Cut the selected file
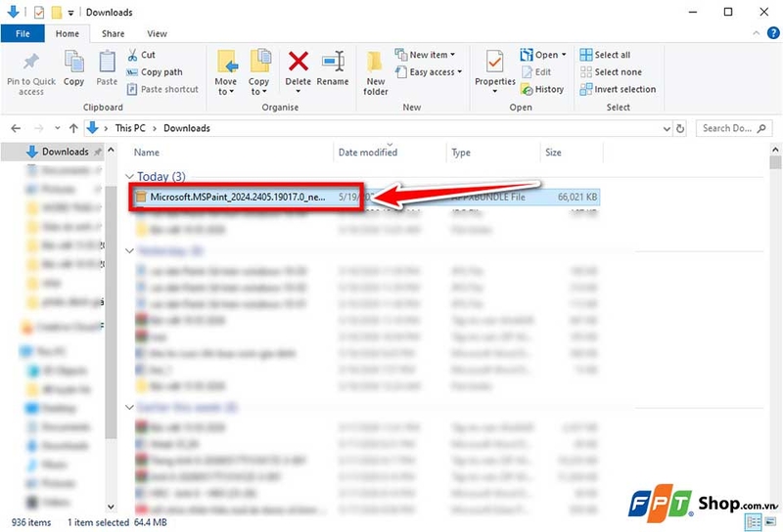Screen dimensions: 783x532 pos(141,55)
